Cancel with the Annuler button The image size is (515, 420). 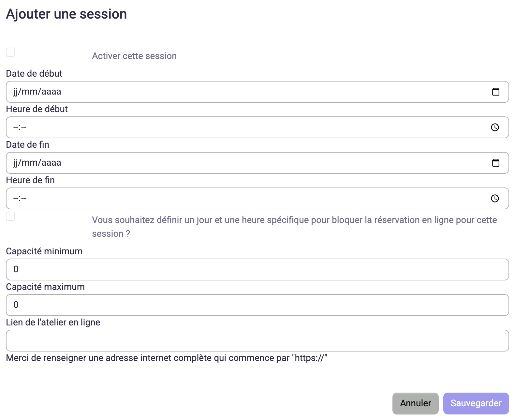coord(415,403)
